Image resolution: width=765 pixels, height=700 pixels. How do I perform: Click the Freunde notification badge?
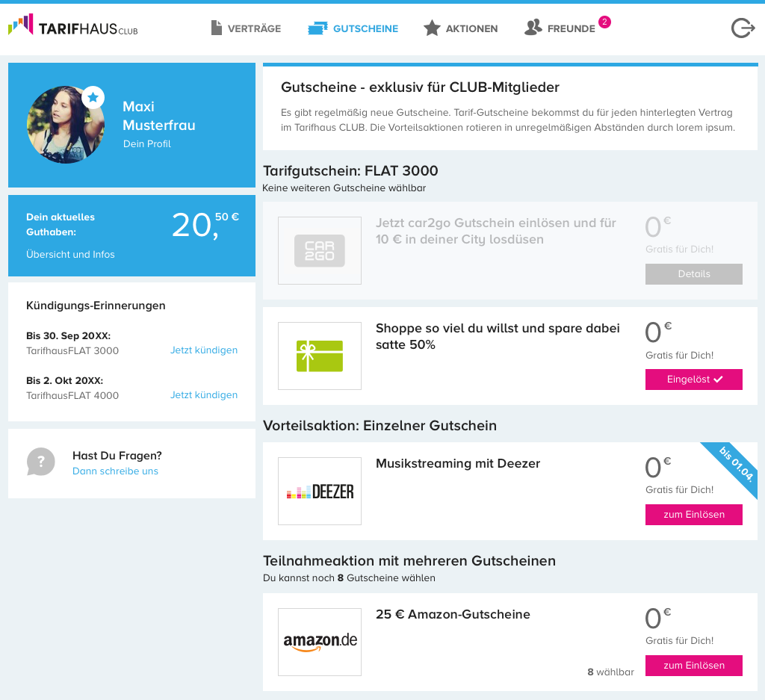coord(604,22)
